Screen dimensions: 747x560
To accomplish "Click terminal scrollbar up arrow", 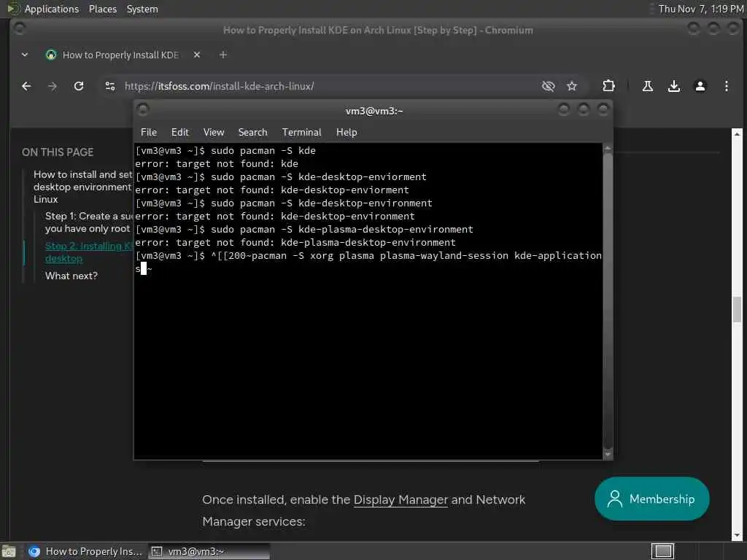I will coord(608,149).
